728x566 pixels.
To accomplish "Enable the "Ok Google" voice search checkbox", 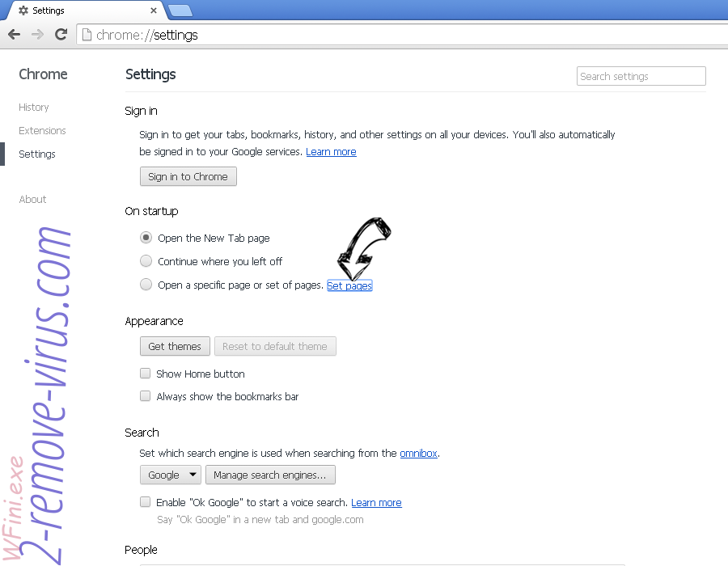I will coord(146,501).
